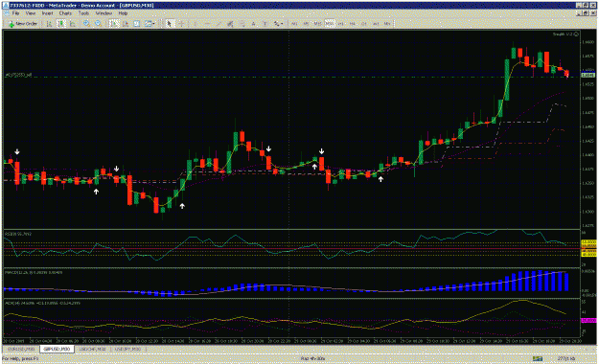Select the trendline drawing tool
Image resolution: width=599 pixels, height=364 pixels.
click(x=219, y=24)
